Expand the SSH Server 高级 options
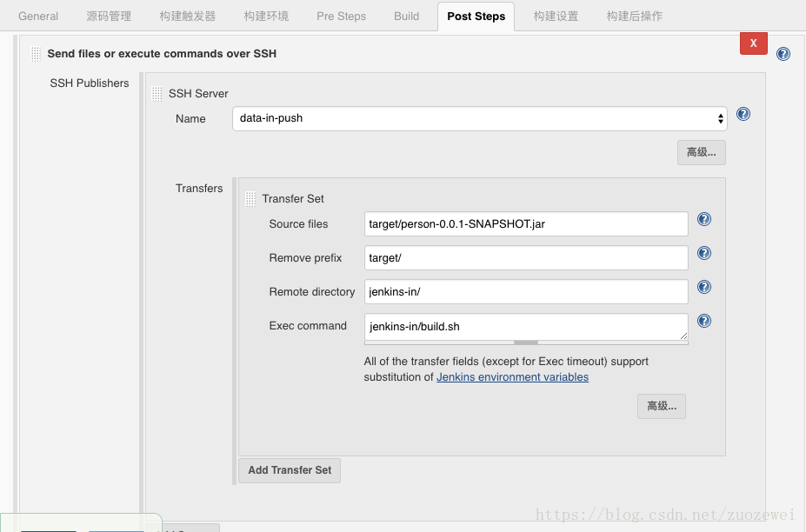Viewport: 806px width, 532px height. tap(701, 152)
